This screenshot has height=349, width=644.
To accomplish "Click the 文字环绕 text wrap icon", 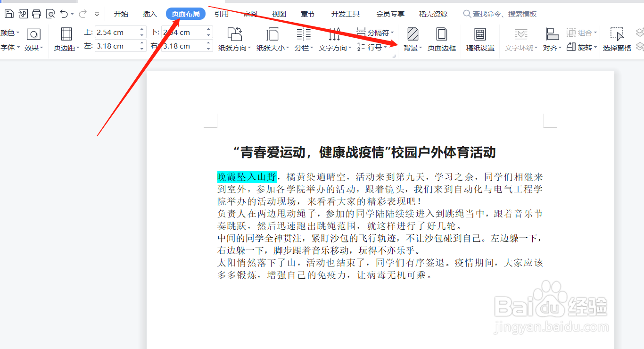I will coord(521,34).
